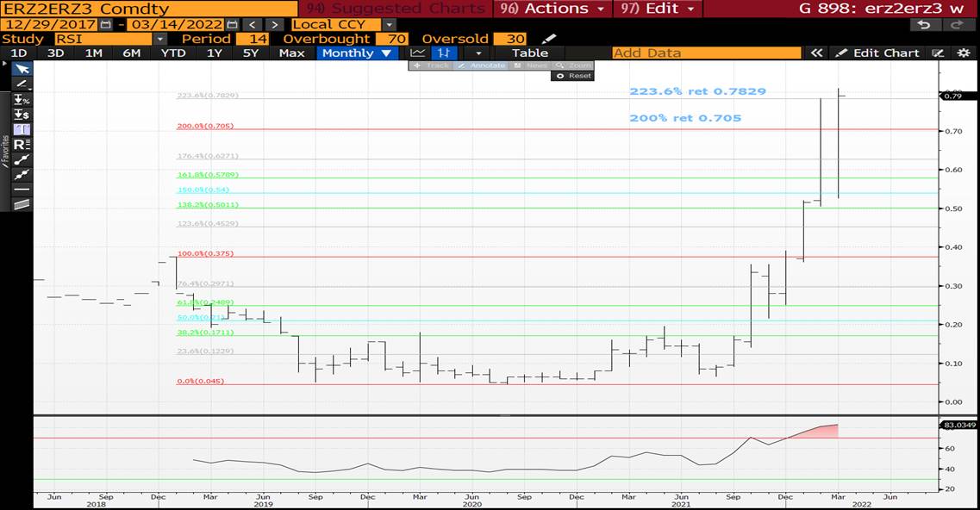
Task: Set range to Max
Action: (x=291, y=53)
